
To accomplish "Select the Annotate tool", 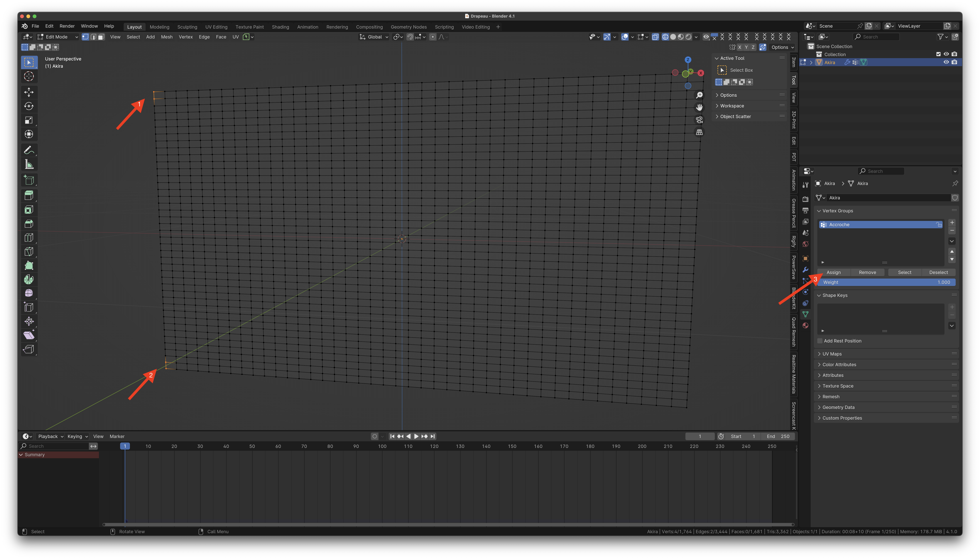I will click(29, 150).
